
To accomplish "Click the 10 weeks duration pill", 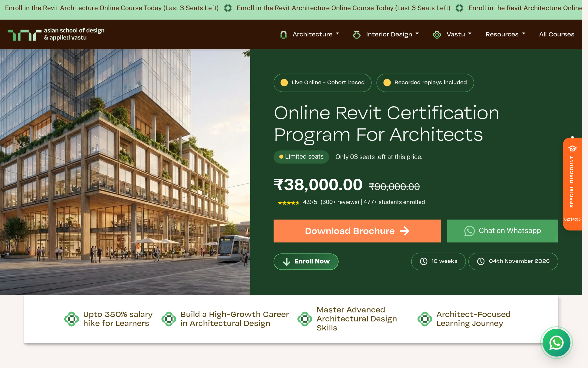I will [x=438, y=261].
